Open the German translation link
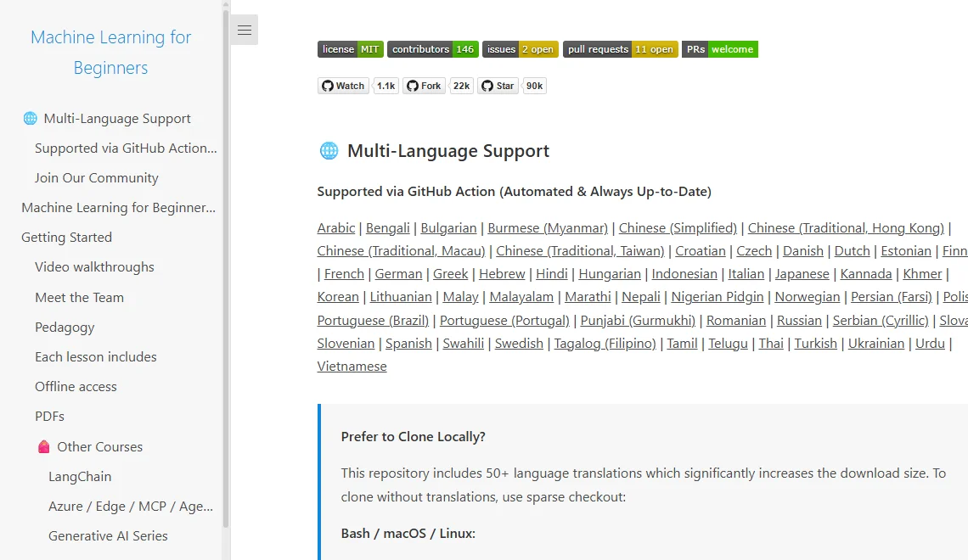 398,274
